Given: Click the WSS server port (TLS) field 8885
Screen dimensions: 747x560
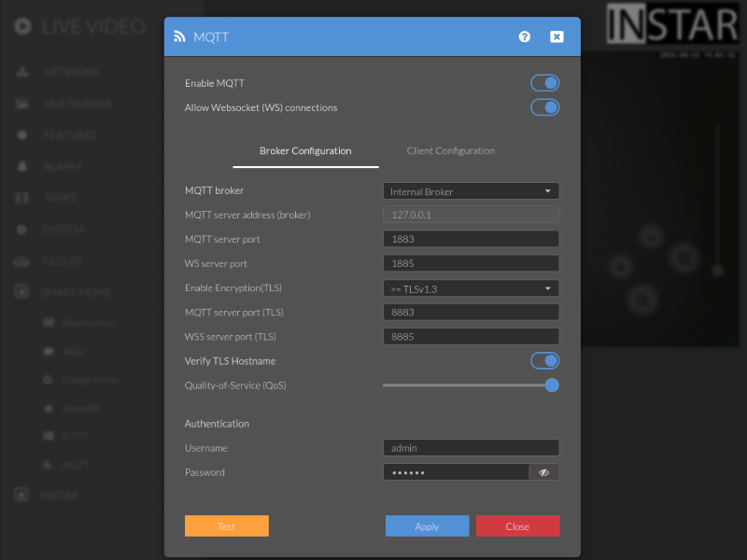Looking at the screenshot, I should [x=472, y=337].
